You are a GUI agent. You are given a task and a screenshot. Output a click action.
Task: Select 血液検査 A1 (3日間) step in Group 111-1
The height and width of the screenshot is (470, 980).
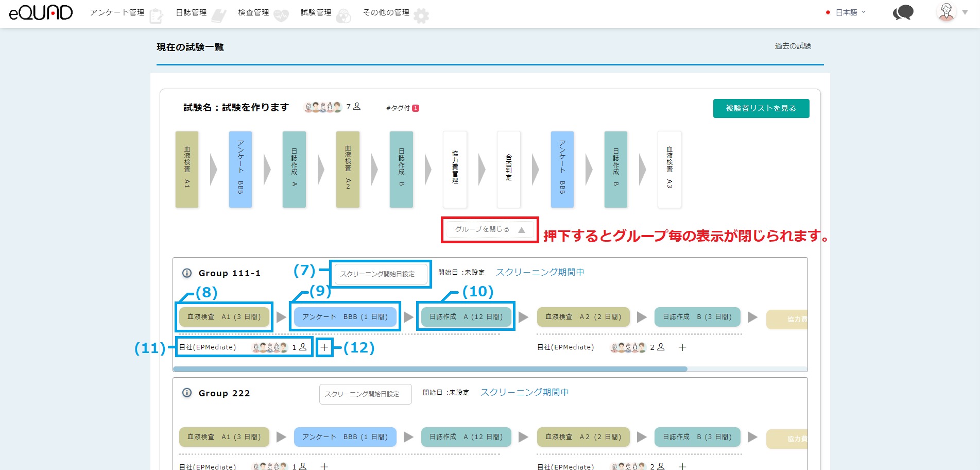point(224,317)
